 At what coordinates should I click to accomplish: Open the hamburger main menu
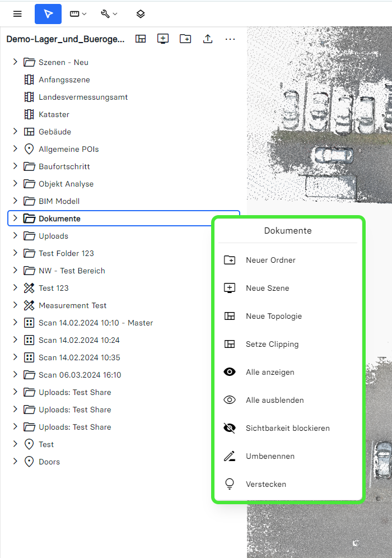(x=17, y=14)
